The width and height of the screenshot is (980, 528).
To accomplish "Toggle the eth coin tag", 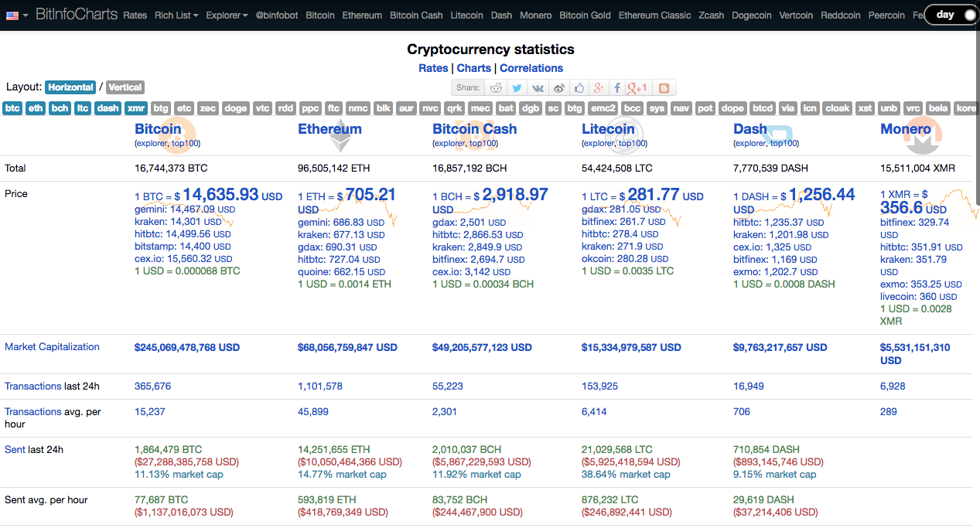I will [x=36, y=108].
